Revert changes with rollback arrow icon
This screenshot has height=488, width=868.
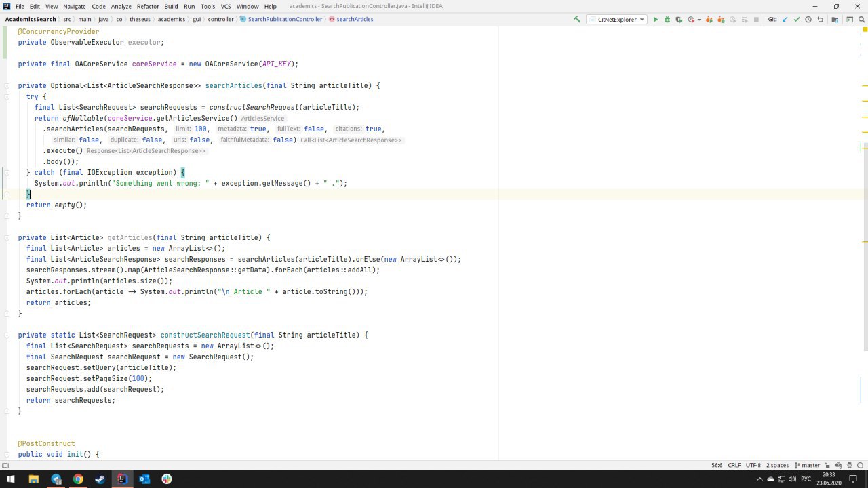[820, 20]
